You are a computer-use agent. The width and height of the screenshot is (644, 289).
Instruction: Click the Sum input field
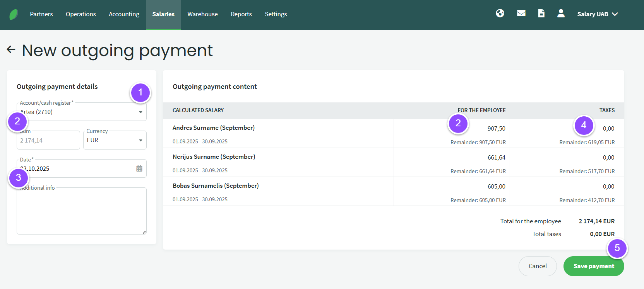48,141
